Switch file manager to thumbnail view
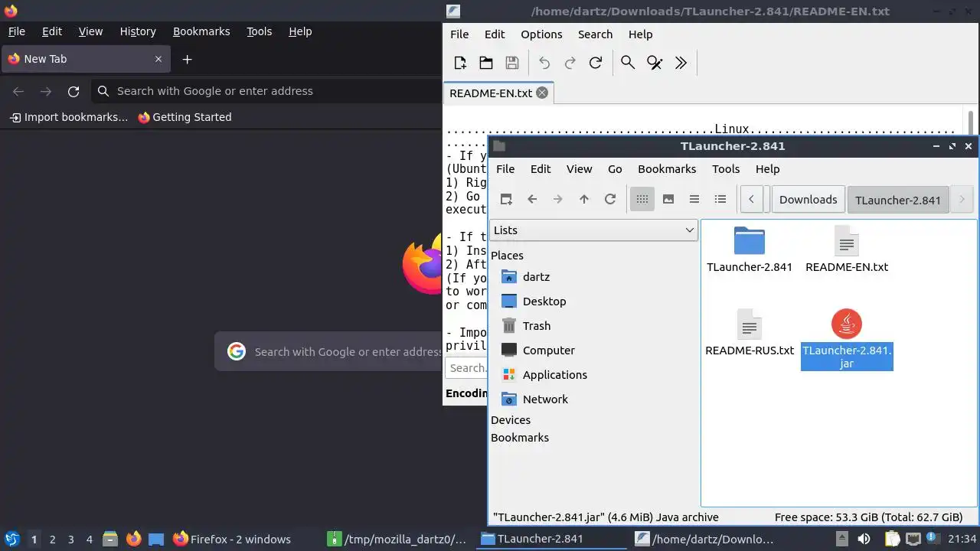 [668, 199]
